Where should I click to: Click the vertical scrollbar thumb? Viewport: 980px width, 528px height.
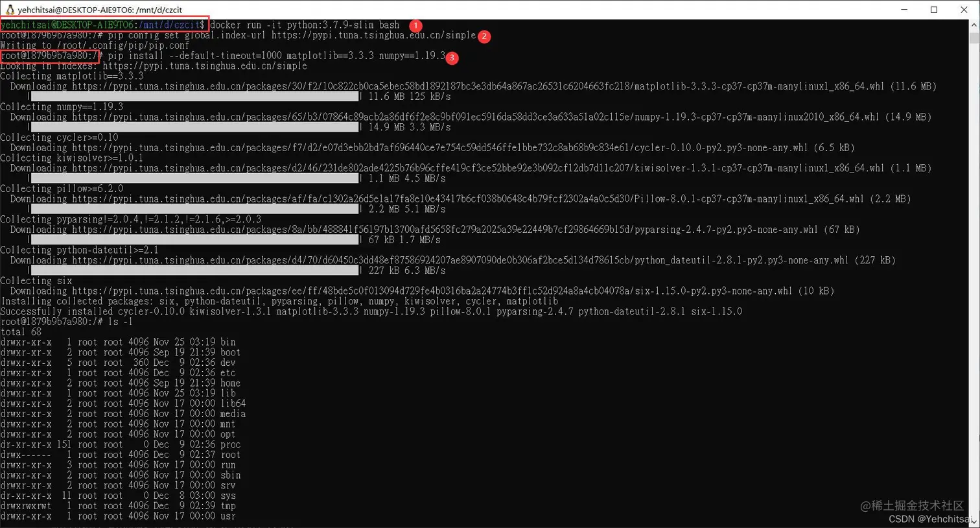pos(974,37)
